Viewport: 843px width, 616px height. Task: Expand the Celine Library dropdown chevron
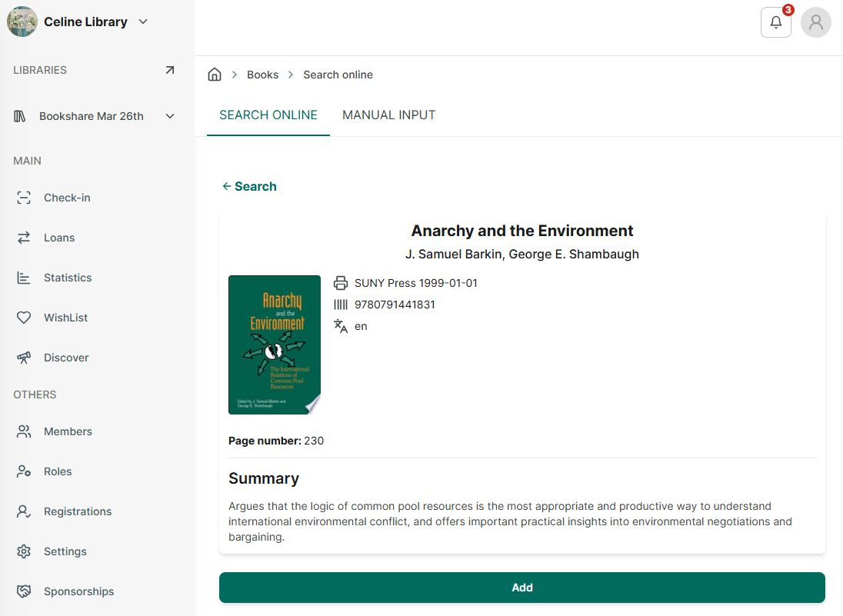[x=143, y=22]
